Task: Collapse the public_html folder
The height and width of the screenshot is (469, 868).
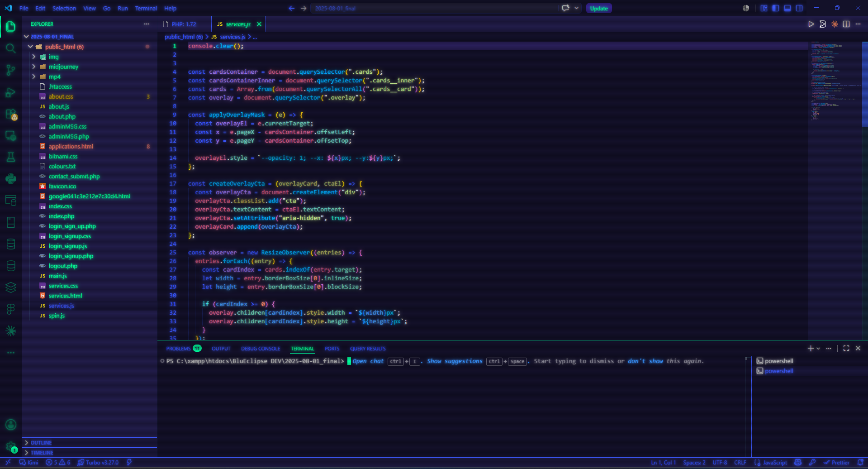Action: tap(30, 47)
